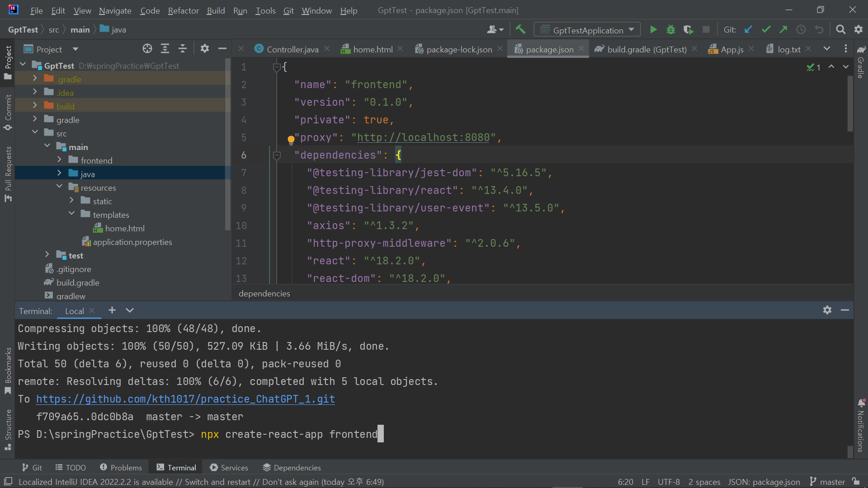Viewport: 868px width, 488px height.
Task: Open the GptTestApplication run configuration dropdown
Action: point(588,30)
